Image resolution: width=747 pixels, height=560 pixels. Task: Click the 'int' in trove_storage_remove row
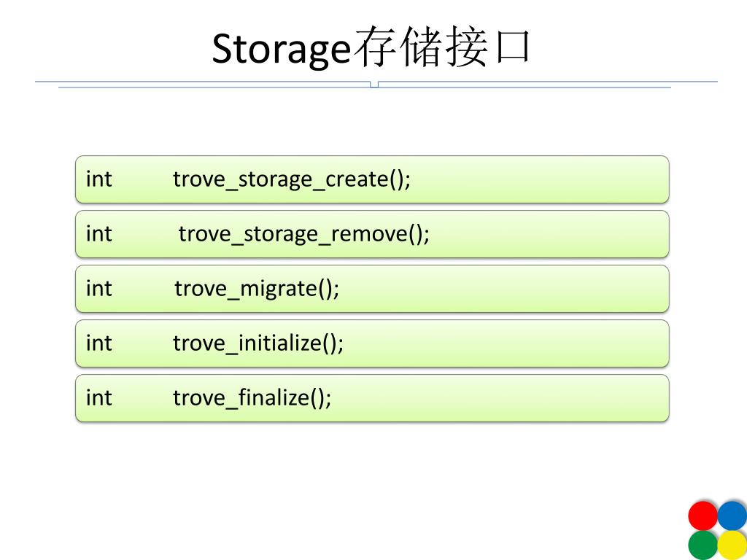pos(99,234)
